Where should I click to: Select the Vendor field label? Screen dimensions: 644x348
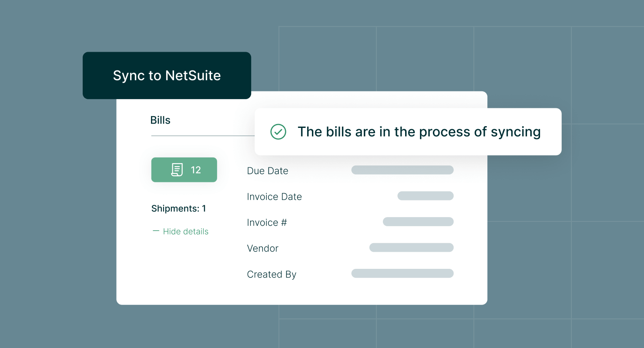[x=262, y=248]
